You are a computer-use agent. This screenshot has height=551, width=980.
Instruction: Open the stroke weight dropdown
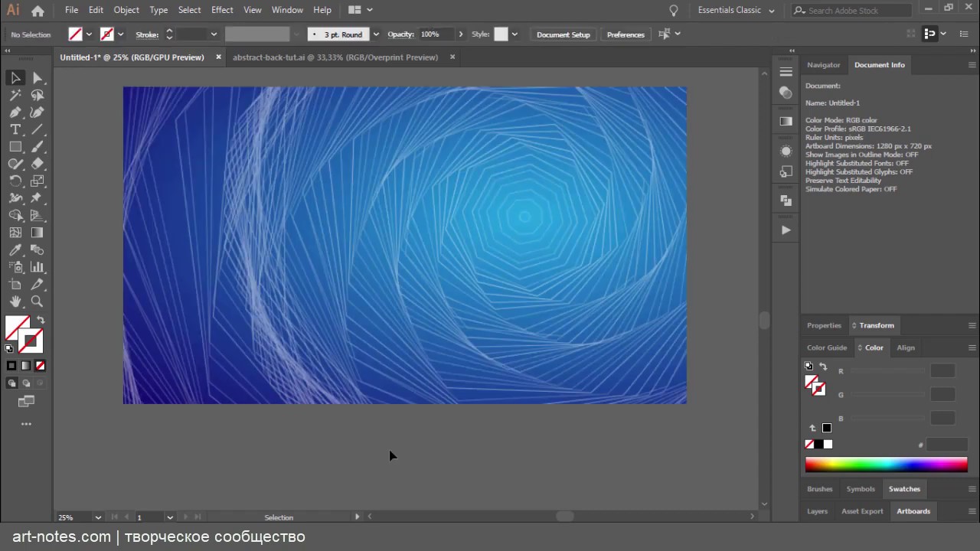(214, 34)
